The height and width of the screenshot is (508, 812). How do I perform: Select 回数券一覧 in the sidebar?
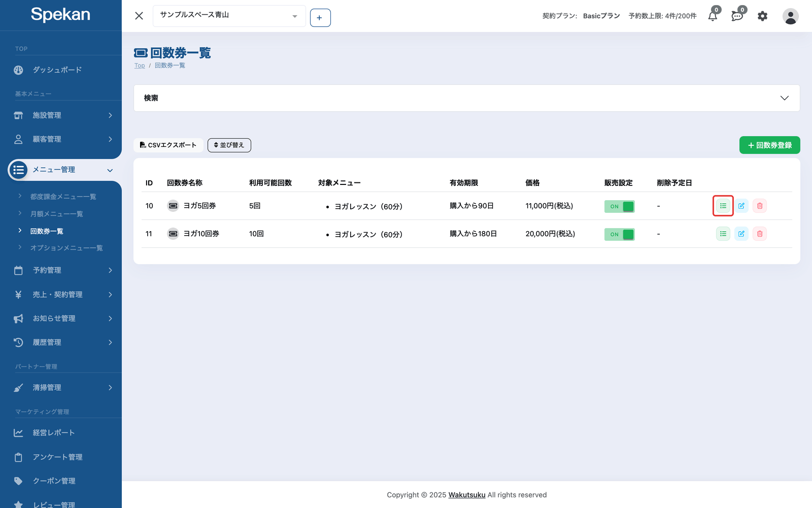[47, 231]
